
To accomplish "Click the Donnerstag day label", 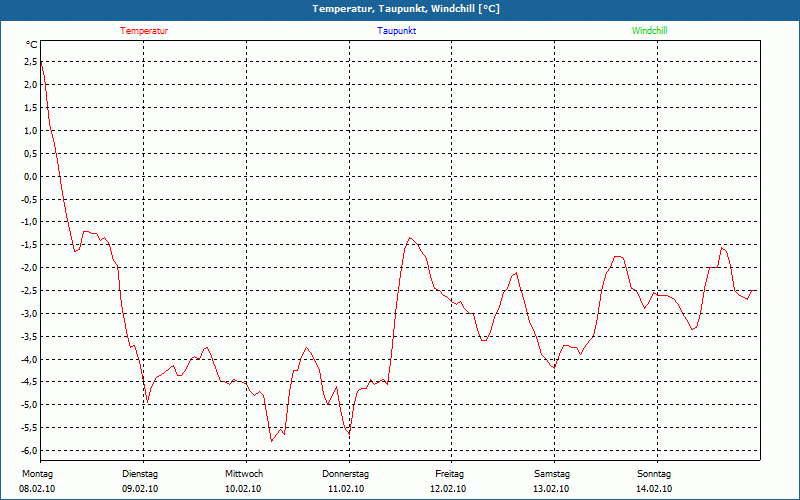I will coord(345,474).
